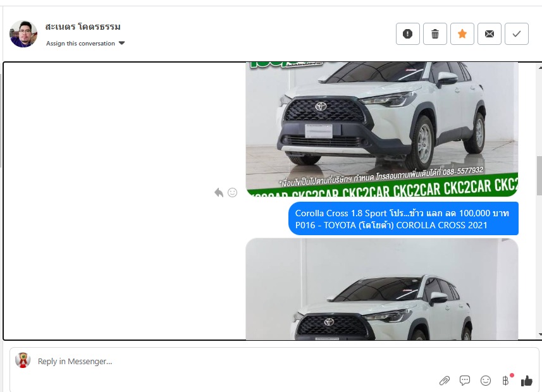Open the payment request Baht icon
Viewport: 542px width, 392px height.
506,380
